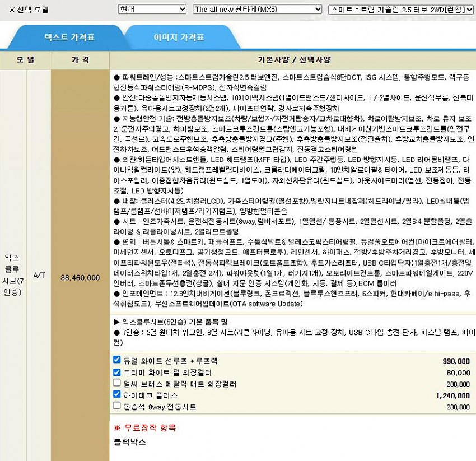476x461 pixels.
Task: Uncheck 크리미 화이트 펄 외장컬러 checkbox
Action: [117, 372]
